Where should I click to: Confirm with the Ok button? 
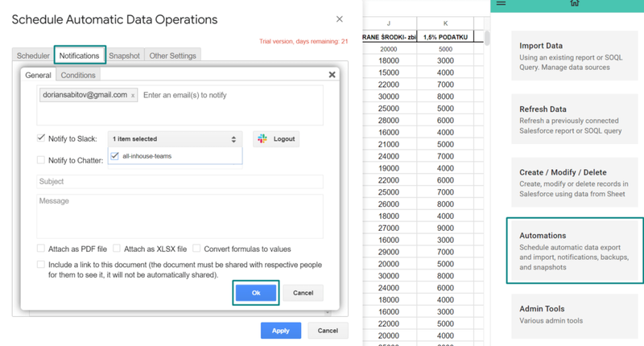(x=256, y=293)
